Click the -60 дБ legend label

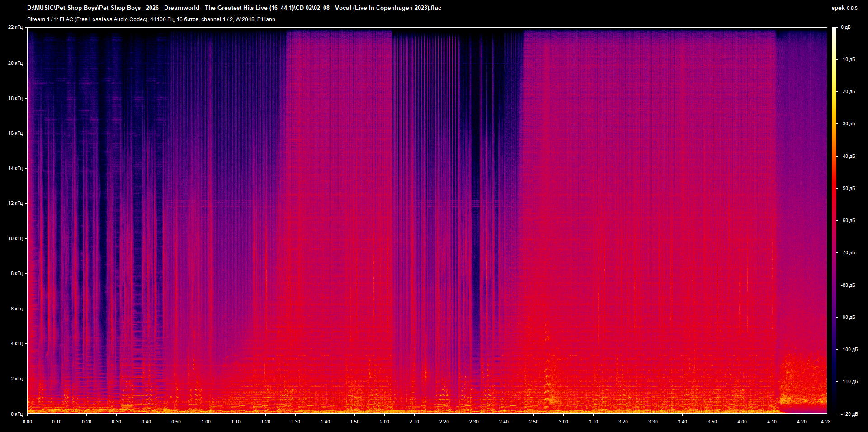[847, 220]
